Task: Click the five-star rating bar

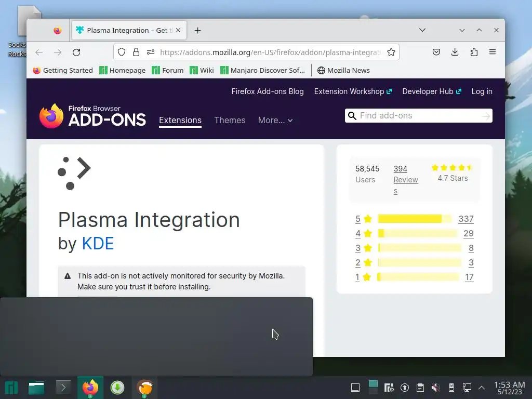Action: (415, 219)
